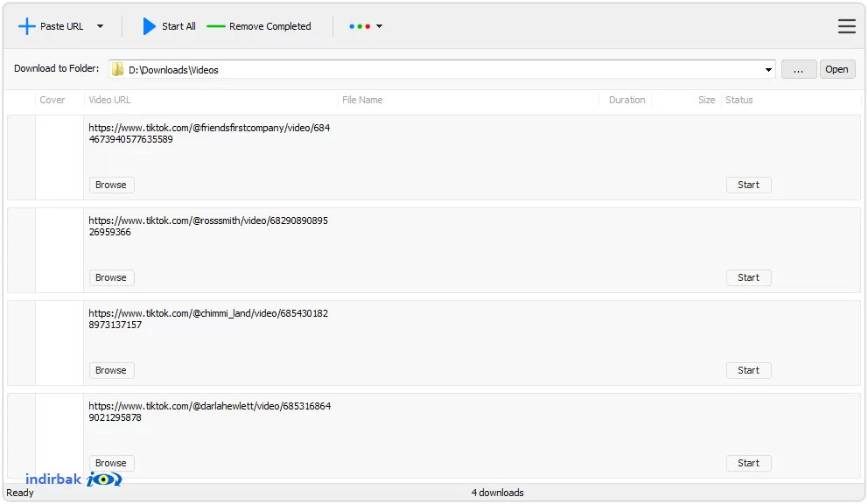This screenshot has height=504, width=868.
Task: Click the cover thumbnail of rosssmith row
Action: tap(59, 250)
